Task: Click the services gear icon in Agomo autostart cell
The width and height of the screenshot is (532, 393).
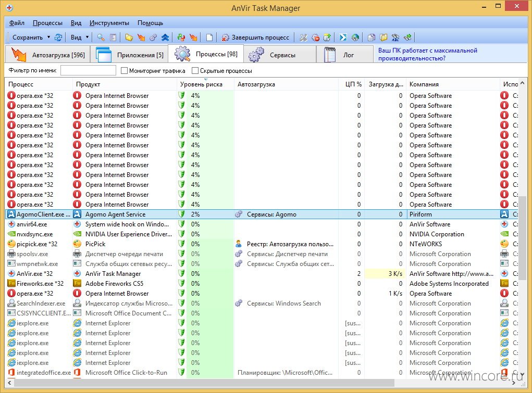Action: 239,214
